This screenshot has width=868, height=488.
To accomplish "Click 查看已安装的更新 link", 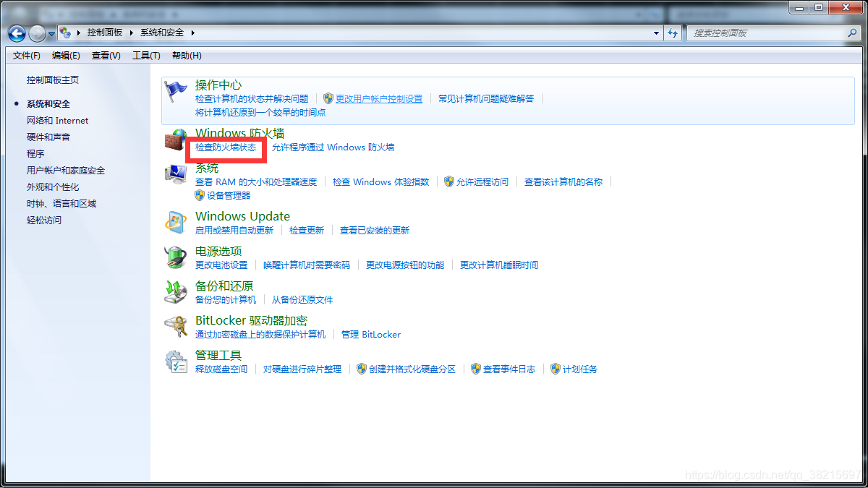I will tap(375, 231).
